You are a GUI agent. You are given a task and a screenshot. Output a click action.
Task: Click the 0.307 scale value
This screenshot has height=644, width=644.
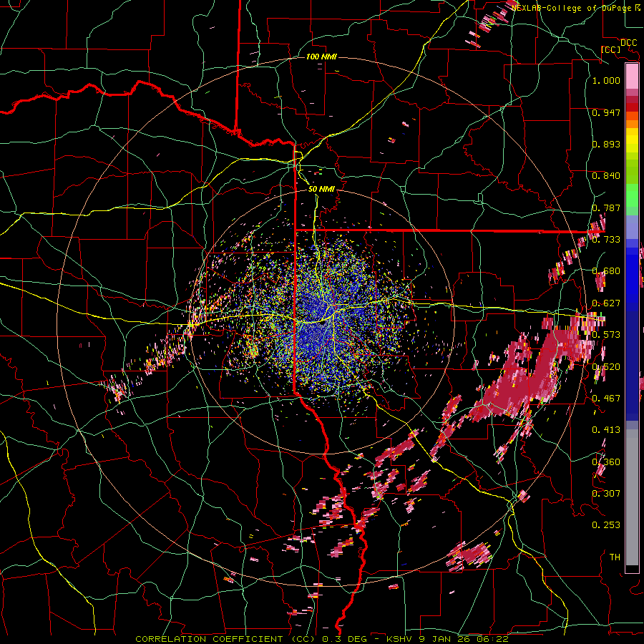606,494
